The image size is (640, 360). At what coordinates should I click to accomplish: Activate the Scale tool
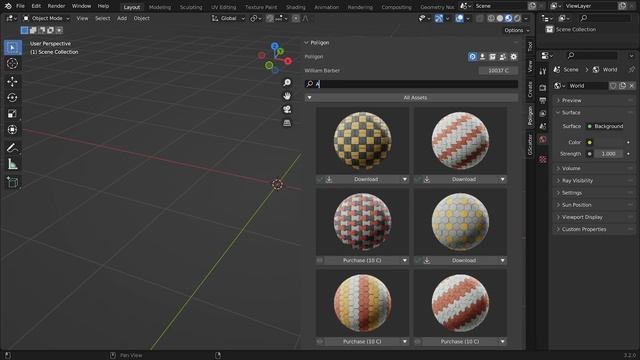click(x=12, y=113)
